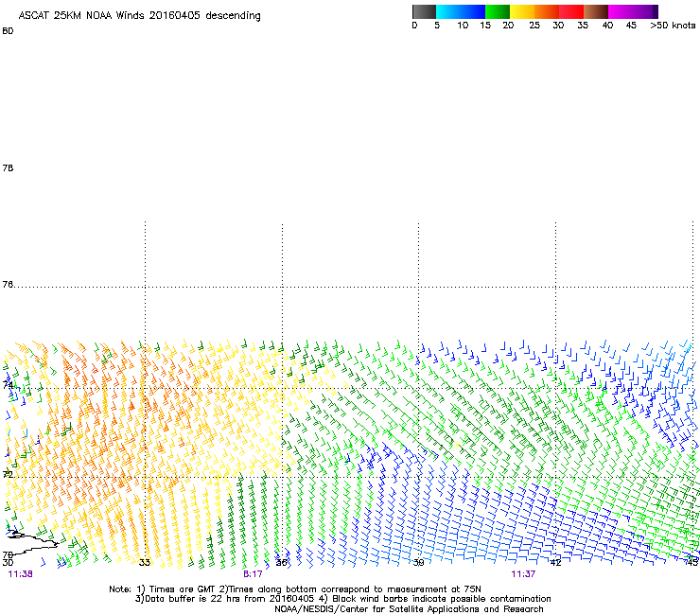Click the '>50 knots' legend label
Screen dimensions: 700x615
pyautogui.click(x=673, y=26)
